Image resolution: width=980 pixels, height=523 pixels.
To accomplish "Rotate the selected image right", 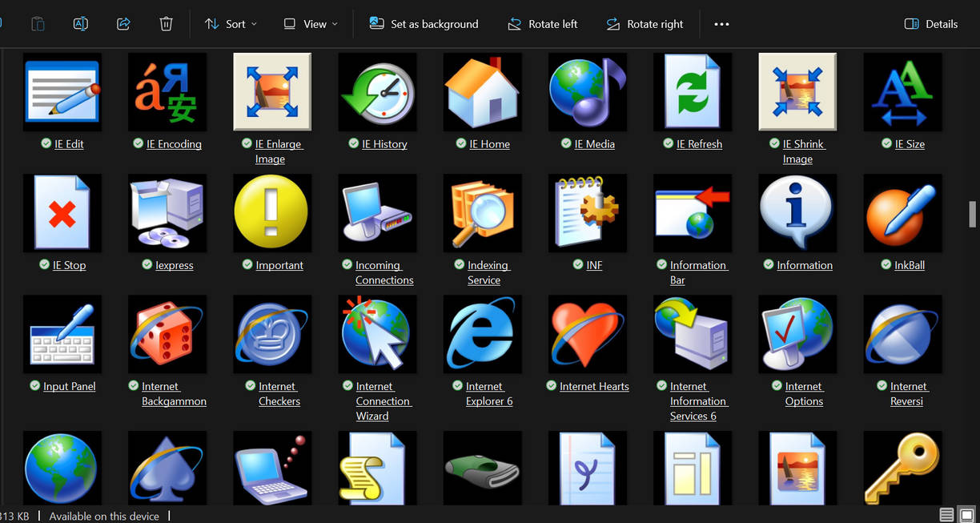I will (x=645, y=24).
